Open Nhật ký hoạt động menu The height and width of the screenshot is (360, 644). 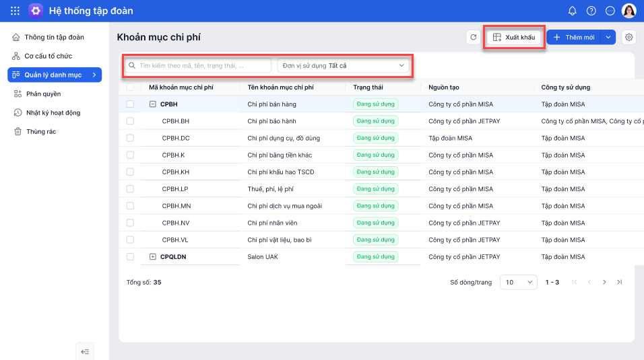(55, 112)
